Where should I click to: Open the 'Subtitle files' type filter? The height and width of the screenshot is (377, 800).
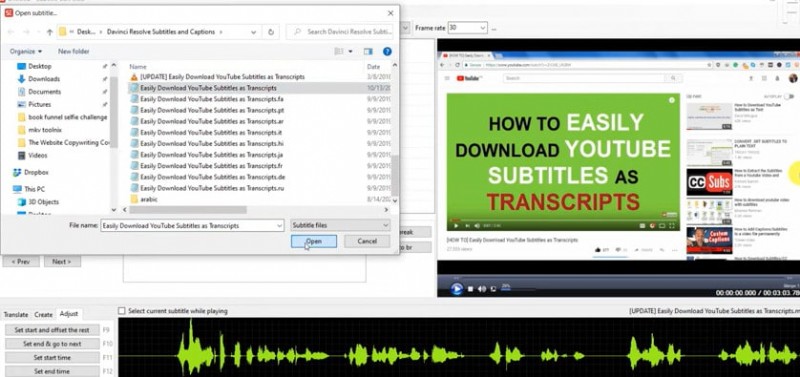340,225
